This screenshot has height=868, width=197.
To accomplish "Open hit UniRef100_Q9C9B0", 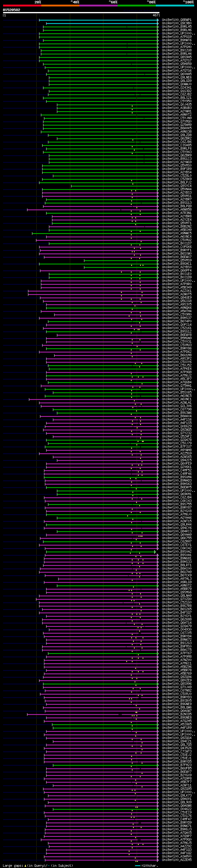I will (x=176, y=23).
